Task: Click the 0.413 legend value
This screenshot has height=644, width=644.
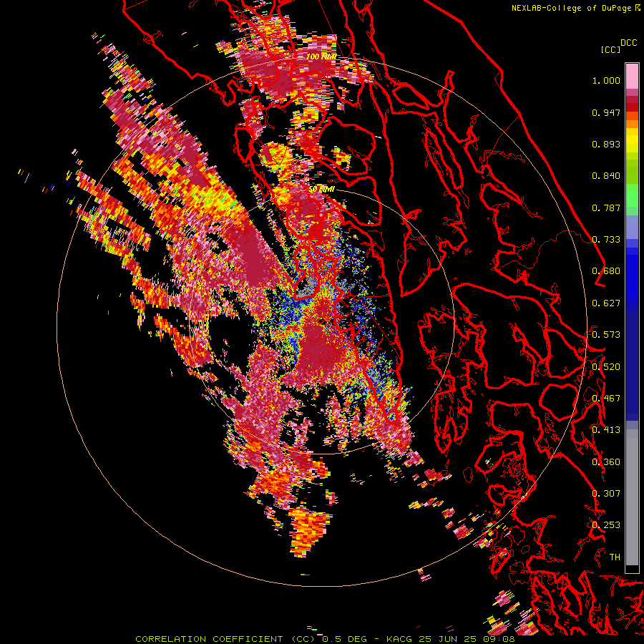Action: click(x=606, y=430)
